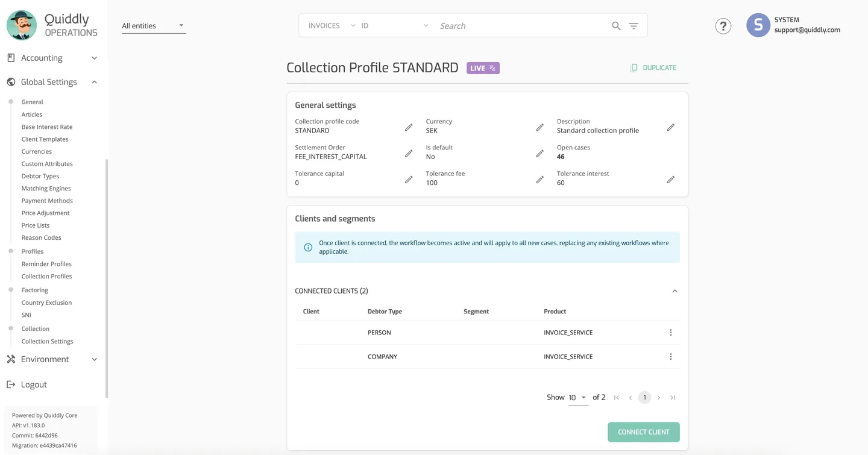Open the help question mark icon
The width and height of the screenshot is (868, 455).
point(723,26)
